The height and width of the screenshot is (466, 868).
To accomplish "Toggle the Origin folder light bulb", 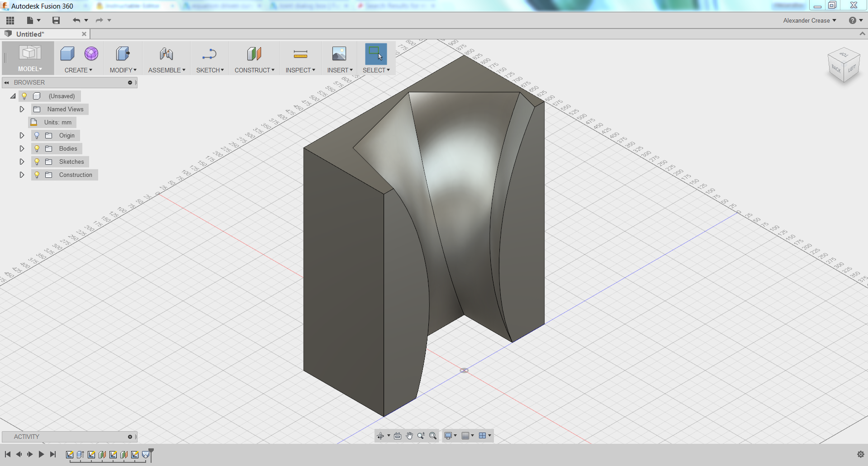I will pos(37,135).
